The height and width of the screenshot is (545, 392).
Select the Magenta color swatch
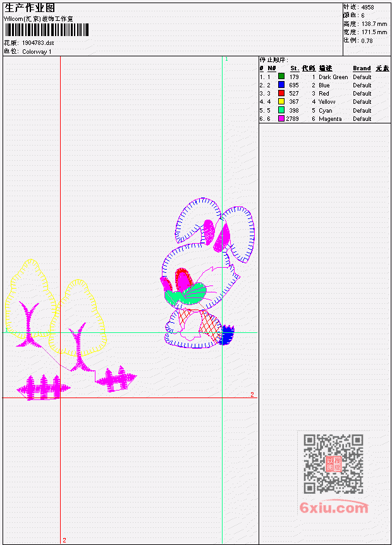[x=281, y=118]
